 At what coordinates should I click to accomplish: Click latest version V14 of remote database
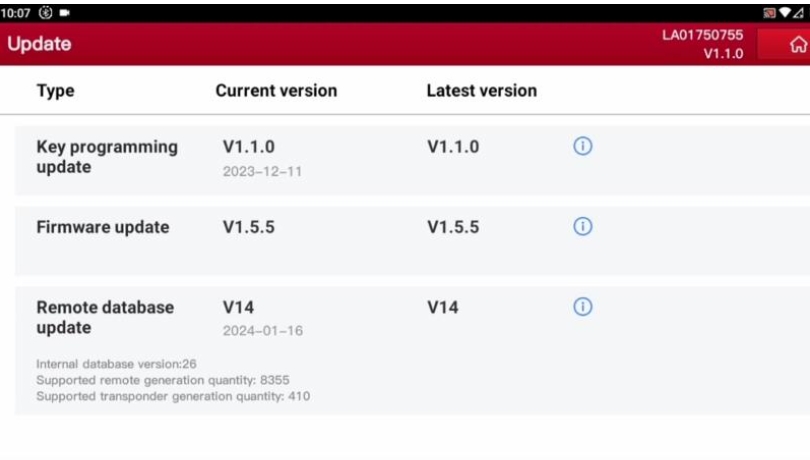(x=443, y=307)
